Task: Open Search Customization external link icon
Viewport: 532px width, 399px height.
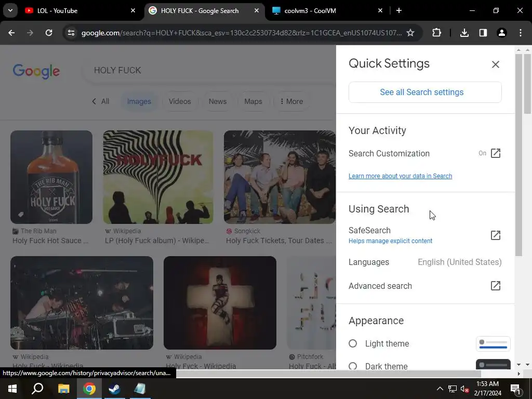Action: 495,153
